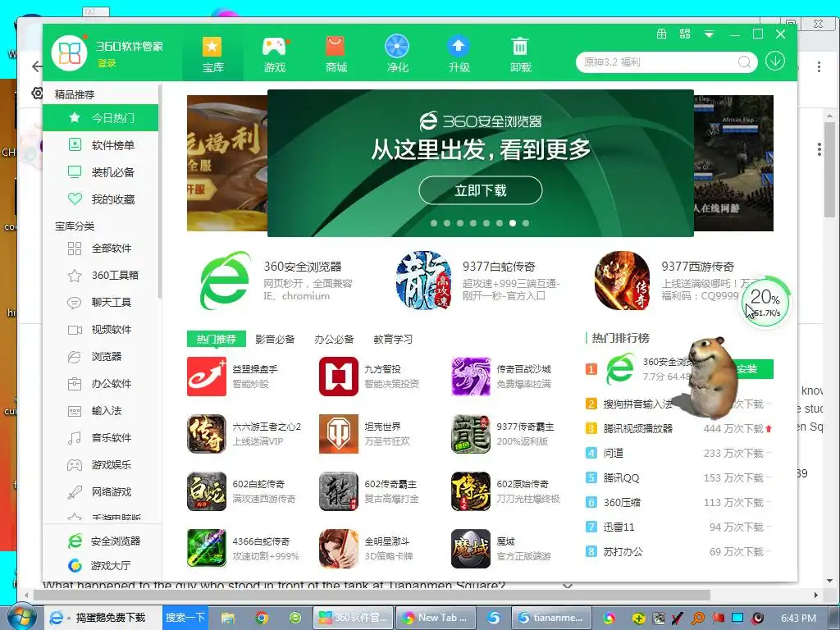Select 网络游戏 category

click(x=101, y=492)
